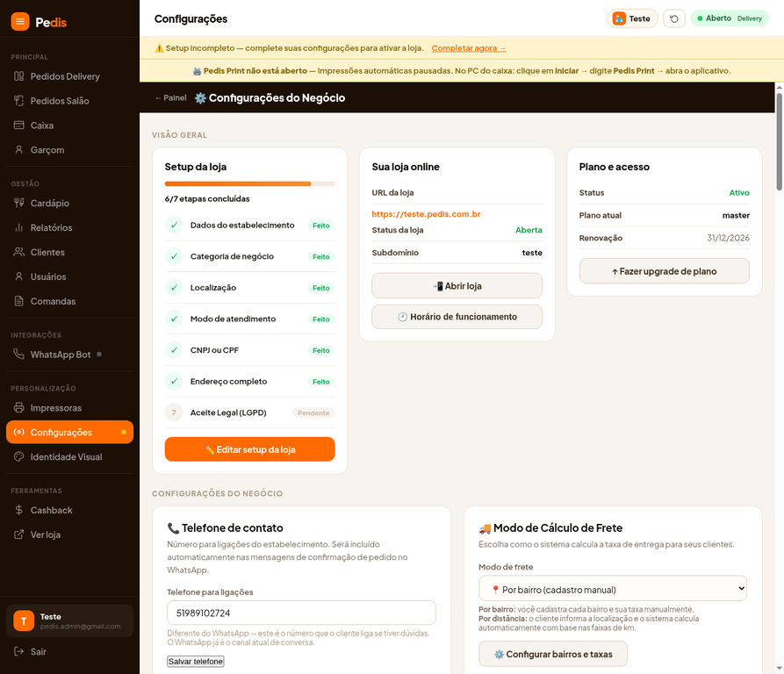Click the WhatsApp Bot phone icon
This screenshot has height=674, width=784.
19,355
